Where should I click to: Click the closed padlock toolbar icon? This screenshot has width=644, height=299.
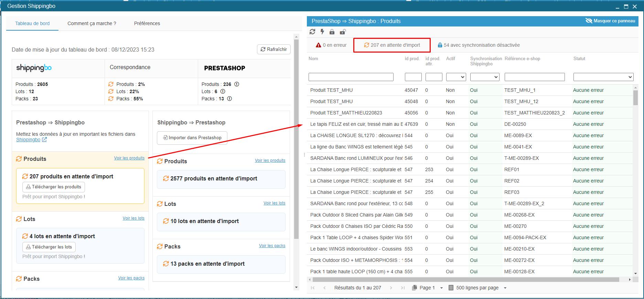click(x=332, y=32)
